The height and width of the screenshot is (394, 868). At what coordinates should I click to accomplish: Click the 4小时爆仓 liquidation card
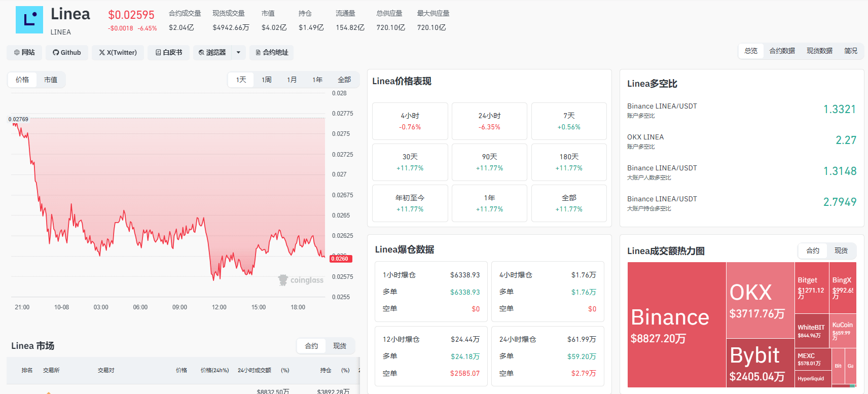(548, 292)
